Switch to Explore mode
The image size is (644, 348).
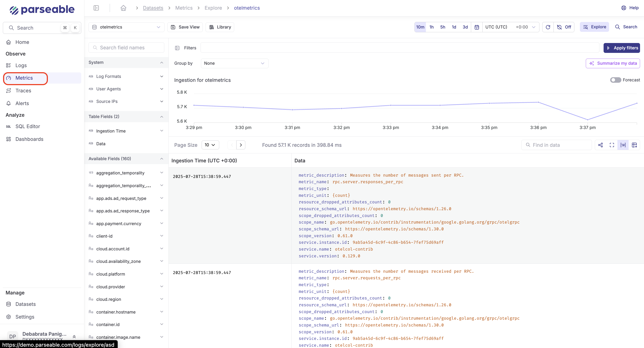[x=594, y=27]
